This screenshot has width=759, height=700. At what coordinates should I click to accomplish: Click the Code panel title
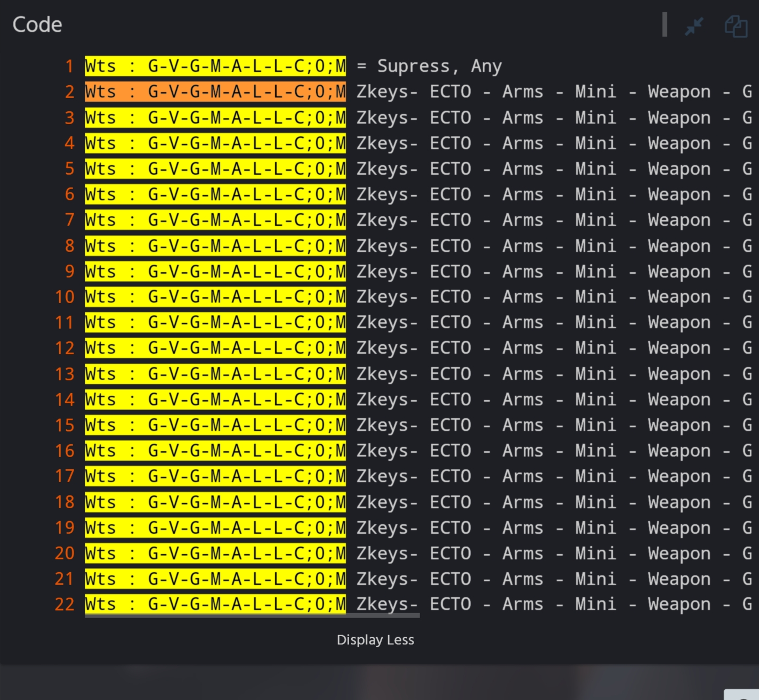point(37,25)
